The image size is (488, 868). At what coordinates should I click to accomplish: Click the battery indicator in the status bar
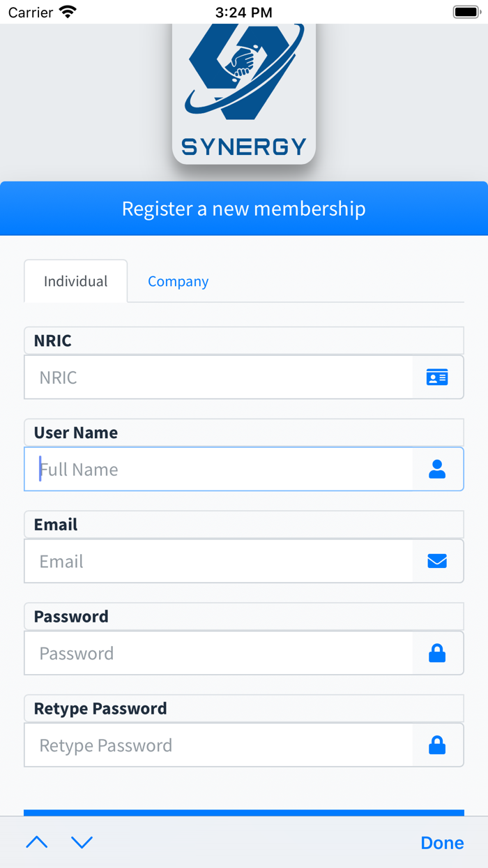pos(464,10)
